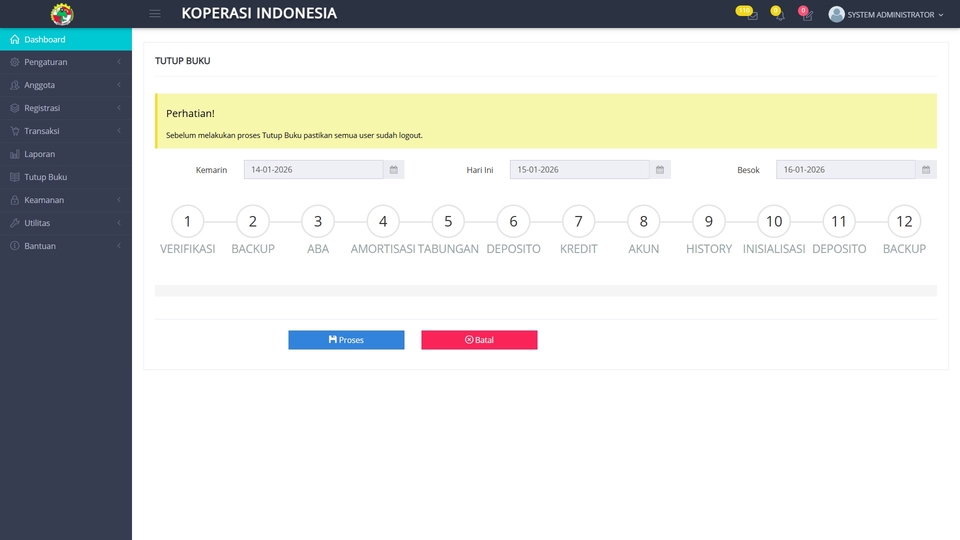
Task: Expand the Keamanan sidebar menu
Action: (65, 200)
